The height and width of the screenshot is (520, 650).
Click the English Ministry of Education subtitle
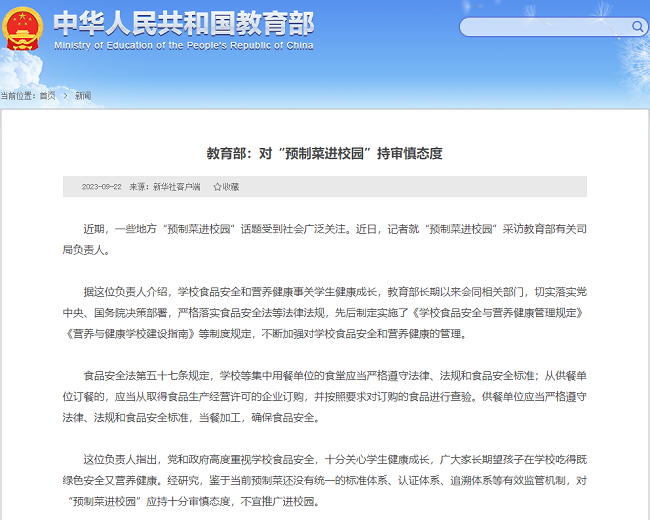coord(183,45)
